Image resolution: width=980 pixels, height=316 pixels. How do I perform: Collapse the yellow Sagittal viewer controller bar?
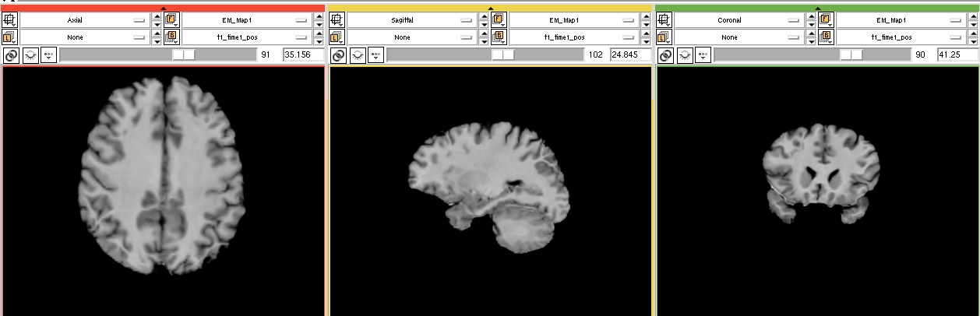pos(490,8)
